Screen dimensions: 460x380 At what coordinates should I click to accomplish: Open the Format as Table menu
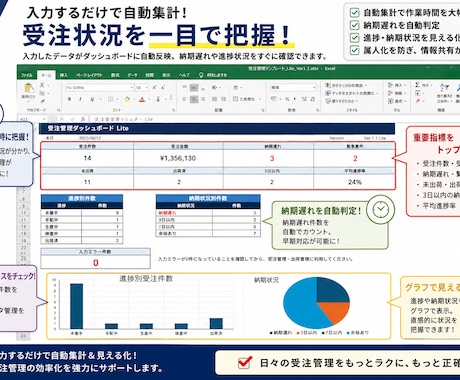pyautogui.click(x=352, y=93)
